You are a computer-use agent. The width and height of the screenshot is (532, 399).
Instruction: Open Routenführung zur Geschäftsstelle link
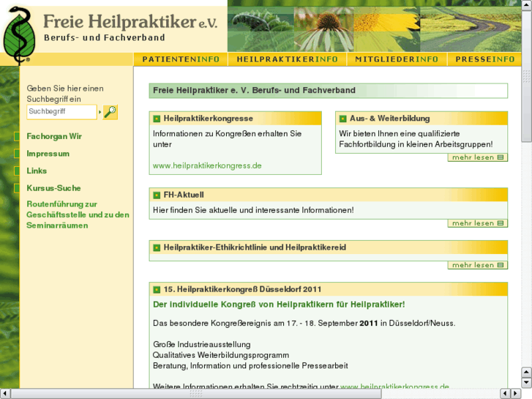[78, 215]
